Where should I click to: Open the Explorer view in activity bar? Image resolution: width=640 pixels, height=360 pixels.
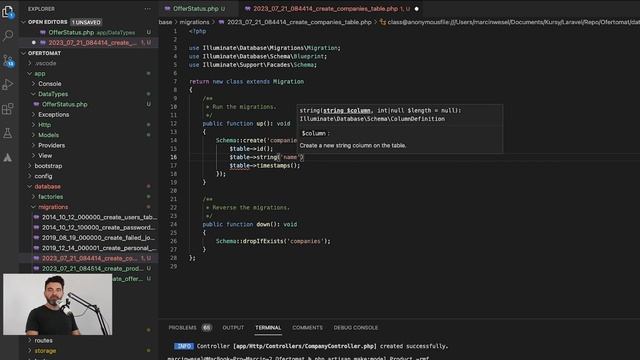(8, 12)
